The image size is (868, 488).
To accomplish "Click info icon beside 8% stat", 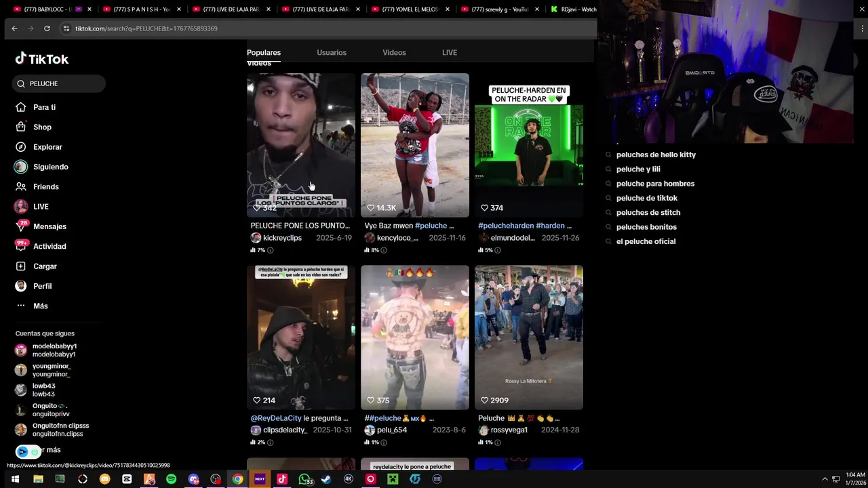I will (x=384, y=250).
